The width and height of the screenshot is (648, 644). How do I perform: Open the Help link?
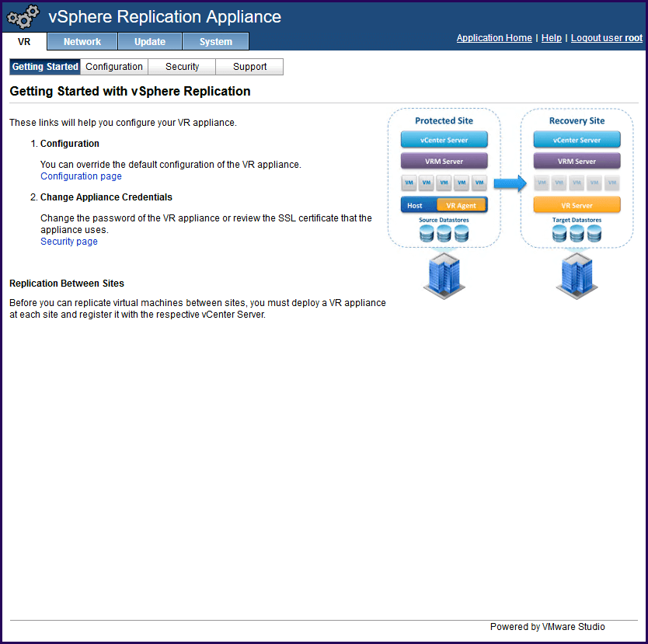[x=552, y=38]
